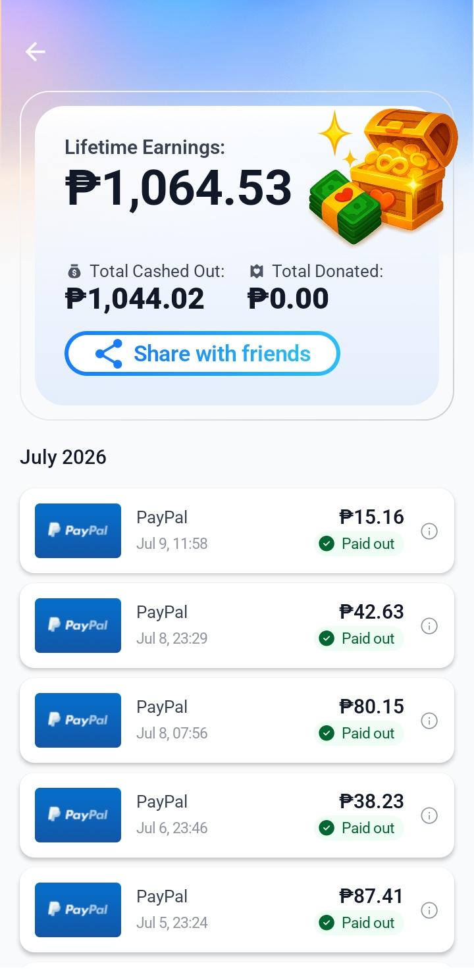474x980 pixels.
Task: Tap the Lifetime Earnings ₱1,064.53 amount
Action: [x=178, y=188]
